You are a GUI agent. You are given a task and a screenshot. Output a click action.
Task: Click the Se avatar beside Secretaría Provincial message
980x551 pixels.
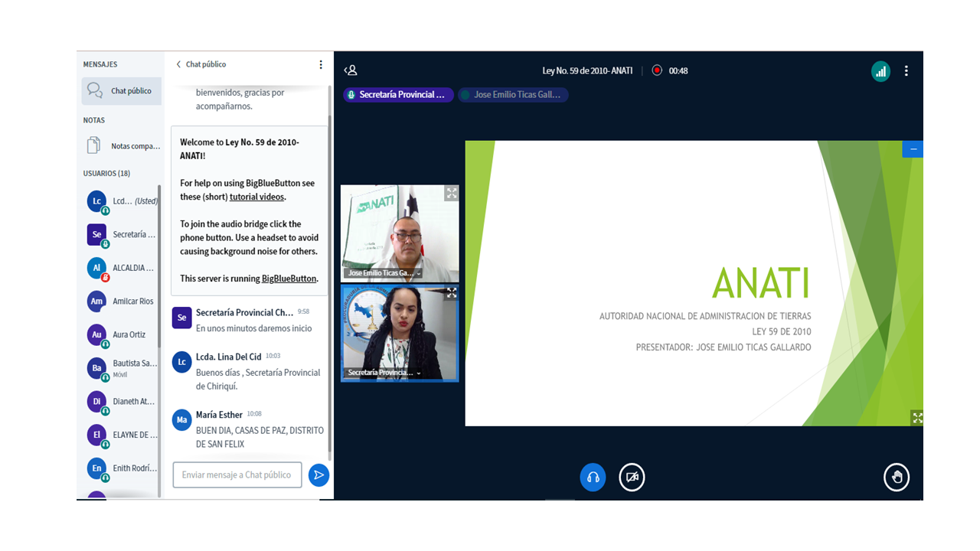[x=181, y=318]
